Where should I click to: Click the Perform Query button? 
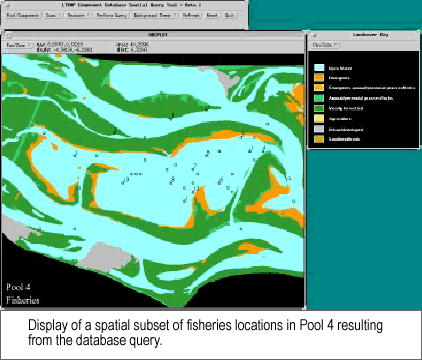click(x=111, y=15)
